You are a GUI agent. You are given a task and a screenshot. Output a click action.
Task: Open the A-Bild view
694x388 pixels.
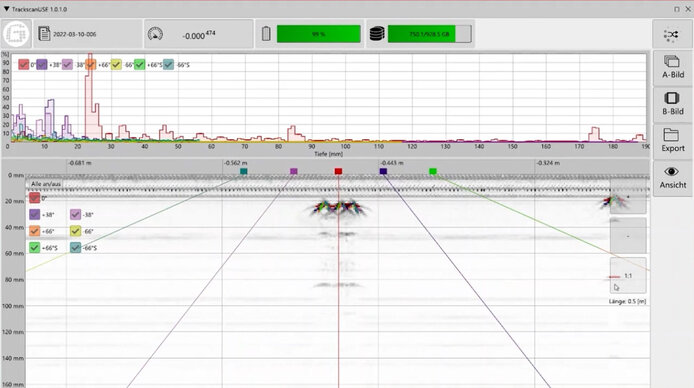pyautogui.click(x=673, y=68)
